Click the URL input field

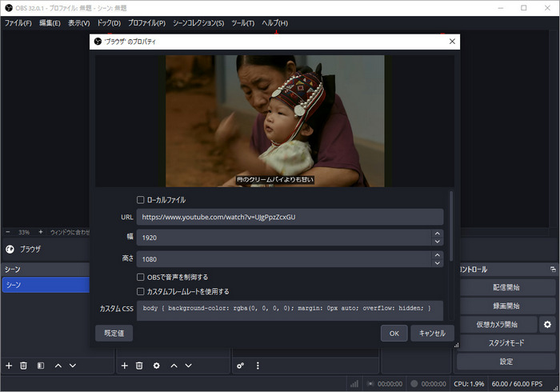290,217
